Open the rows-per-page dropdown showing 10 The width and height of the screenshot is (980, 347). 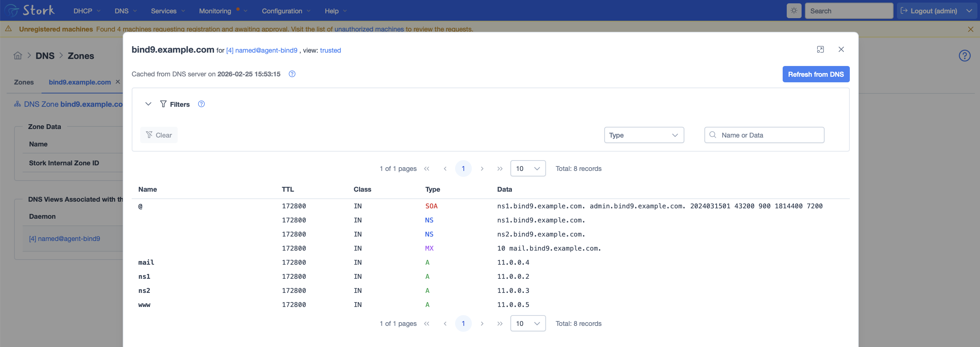coord(528,168)
